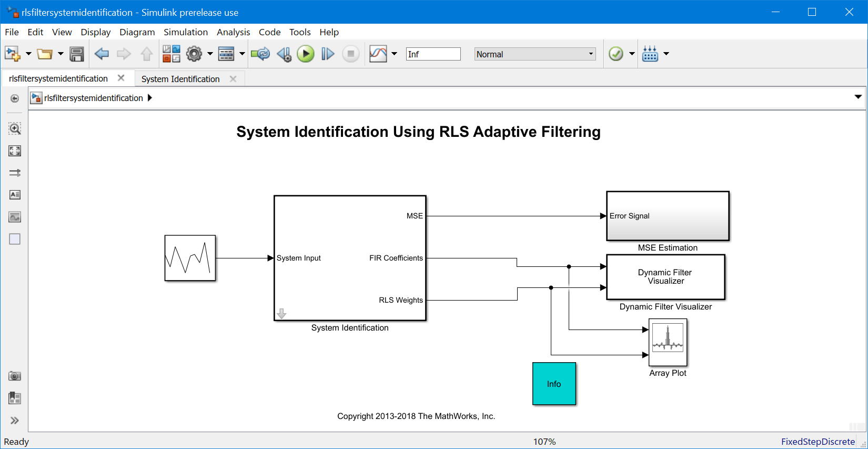The width and height of the screenshot is (868, 449).
Task: Select Zoom tool in left palette
Action: (15, 128)
